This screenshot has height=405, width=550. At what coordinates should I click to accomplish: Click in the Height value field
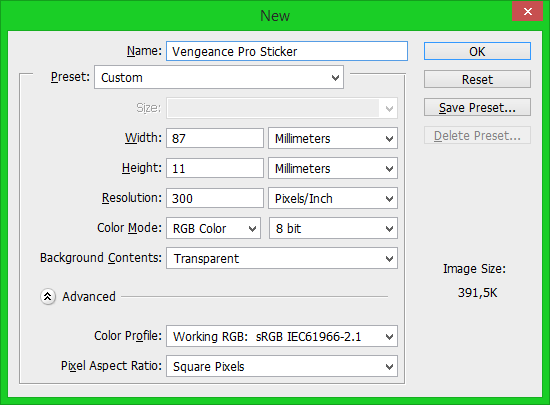tap(215, 168)
